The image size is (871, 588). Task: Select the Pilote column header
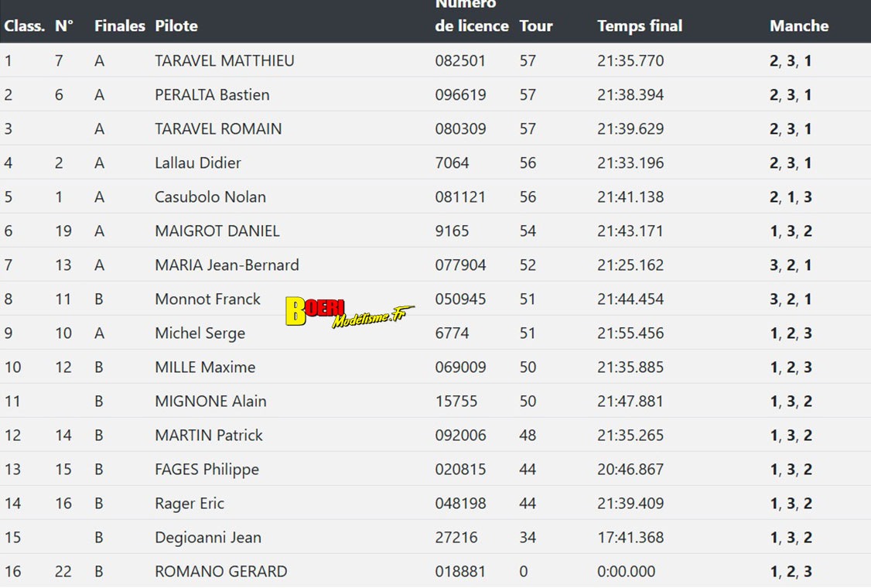176,26
